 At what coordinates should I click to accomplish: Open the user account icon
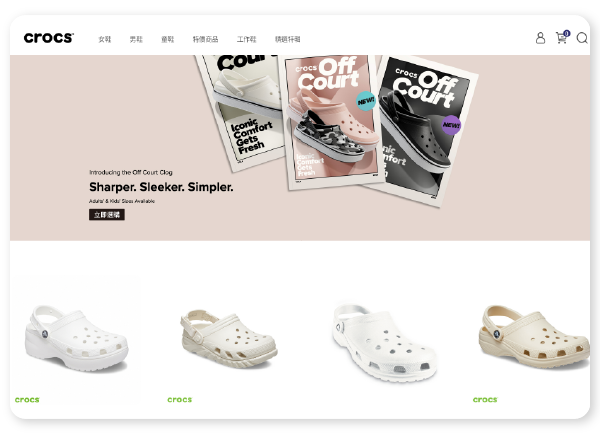540,38
